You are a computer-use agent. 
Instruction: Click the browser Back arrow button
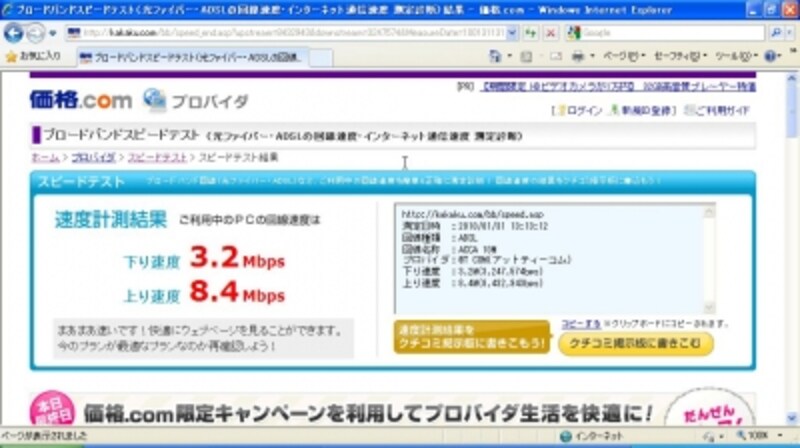(13, 33)
